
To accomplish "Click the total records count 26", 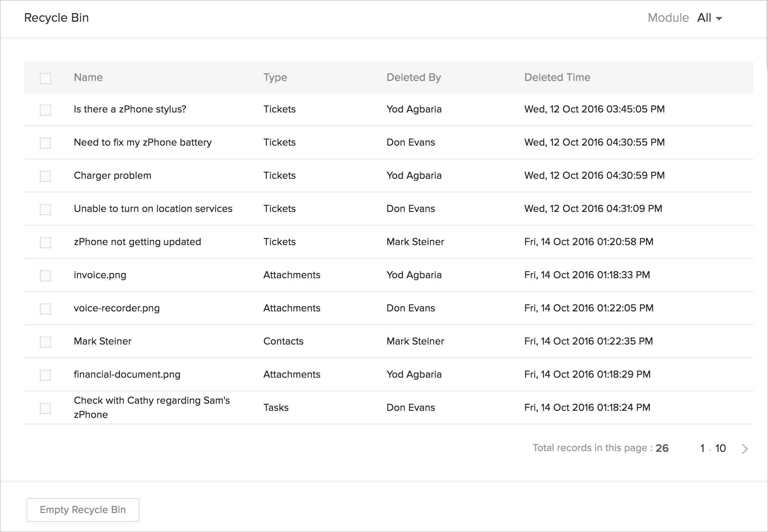I will [662, 448].
